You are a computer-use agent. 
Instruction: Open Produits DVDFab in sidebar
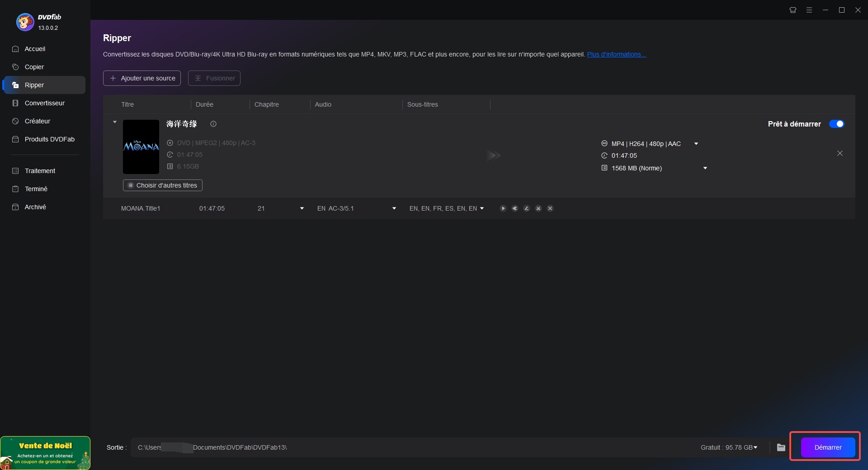pyautogui.click(x=44, y=139)
